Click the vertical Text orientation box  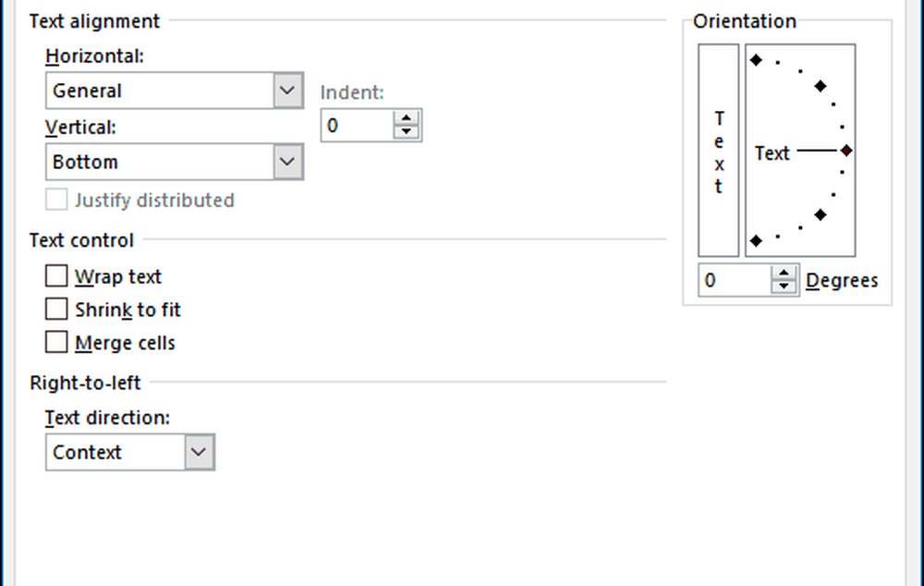point(719,150)
